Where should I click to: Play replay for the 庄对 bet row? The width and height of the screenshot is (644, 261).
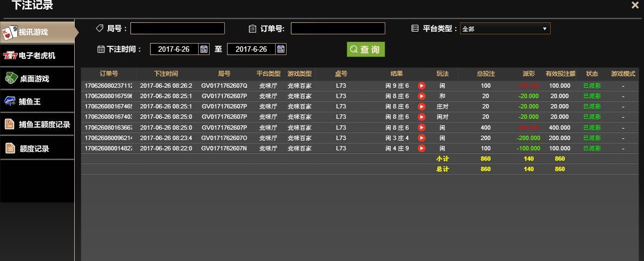click(421, 107)
